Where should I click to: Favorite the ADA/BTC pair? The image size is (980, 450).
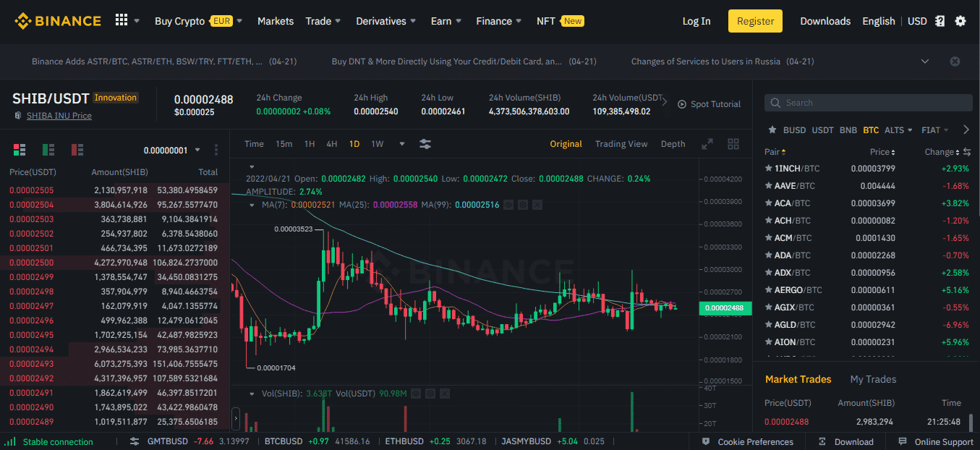[x=769, y=255]
